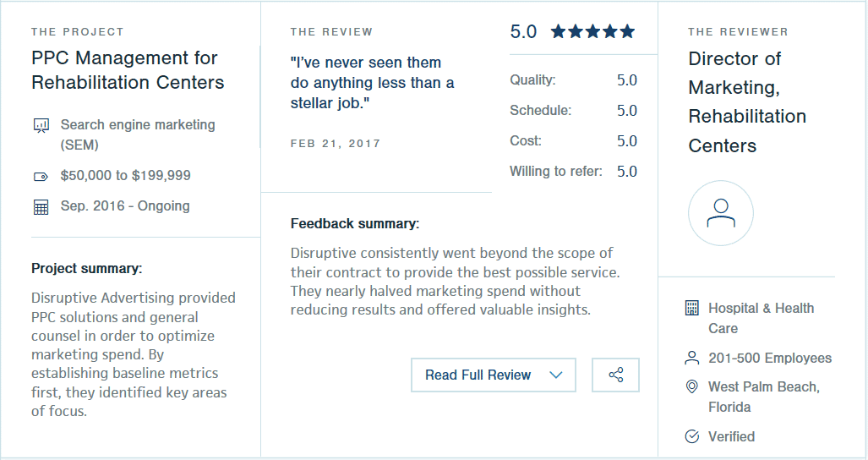Click the Verified checkmark icon
The height and width of the screenshot is (460, 868).
[x=692, y=436]
